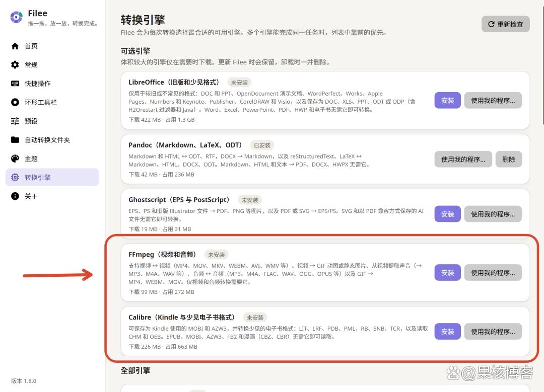Viewport: 544px width, 392px height.
Task: Click the refresh icon in 重新检查 button
Action: (x=491, y=24)
